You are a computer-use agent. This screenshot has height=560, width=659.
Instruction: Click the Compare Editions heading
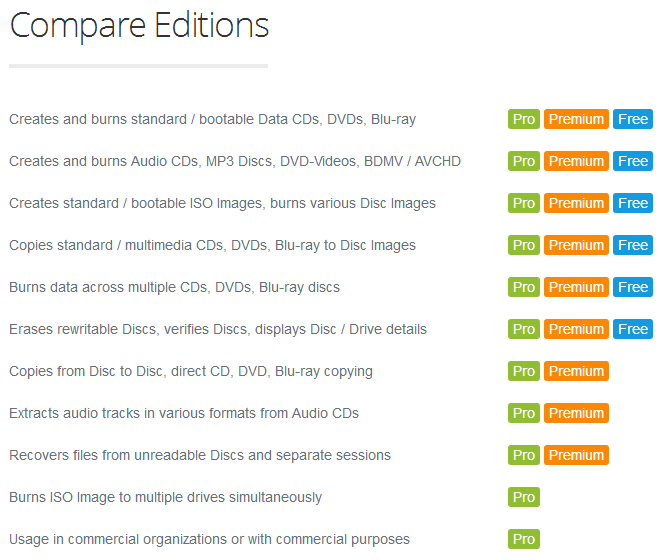139,26
